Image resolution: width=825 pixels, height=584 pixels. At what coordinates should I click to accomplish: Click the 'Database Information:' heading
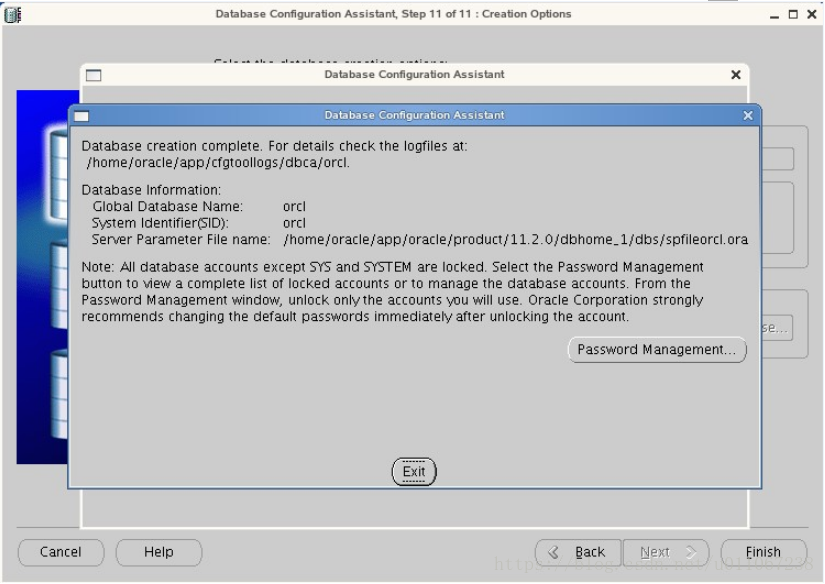(152, 190)
